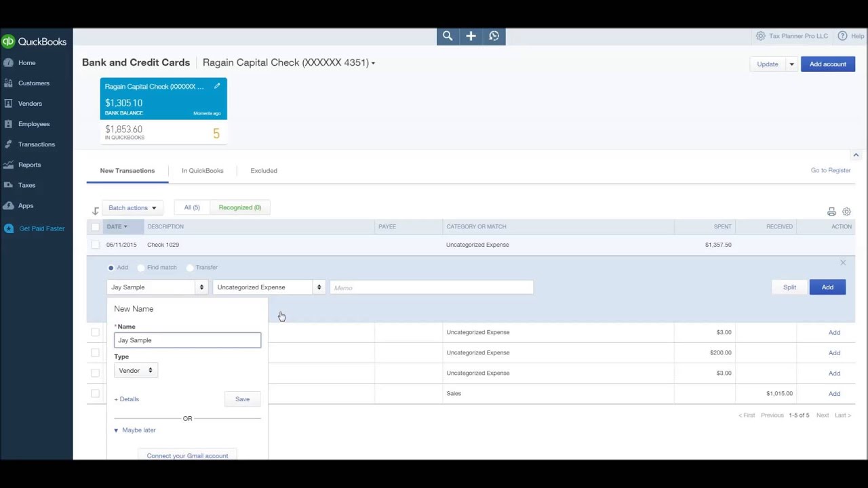Click Add link for $200.00 expense row

834,352
